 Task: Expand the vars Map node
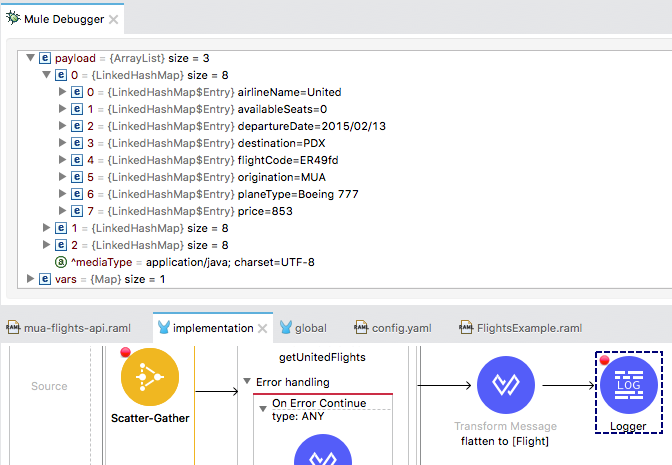(x=30, y=279)
